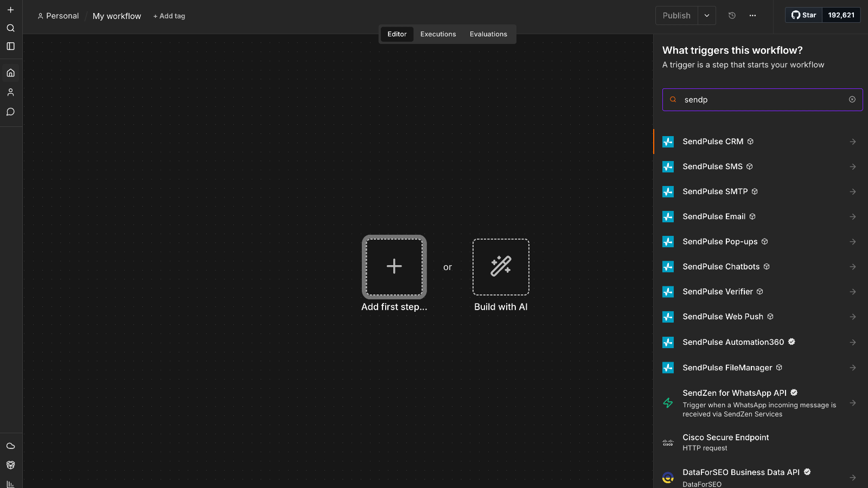Click the SendPulse Email logo icon

pos(668,216)
